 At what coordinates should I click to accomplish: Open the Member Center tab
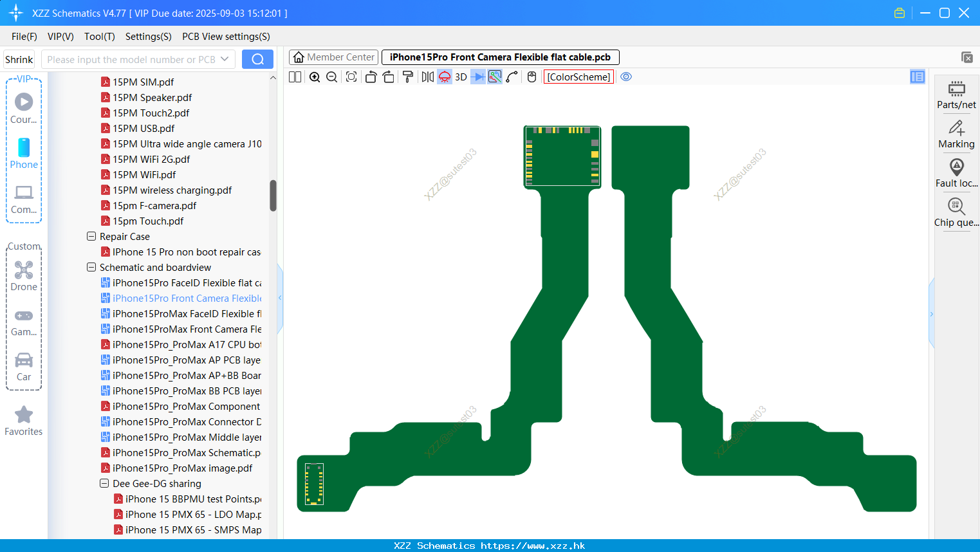(x=333, y=57)
